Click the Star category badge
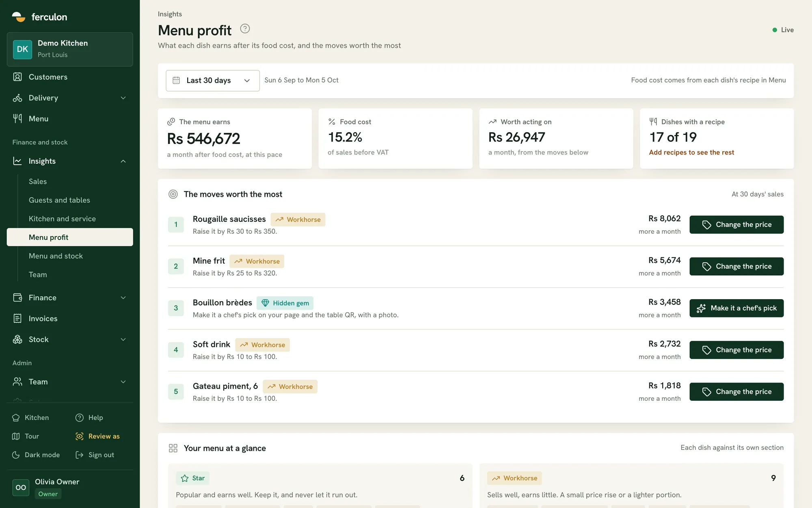Viewport: 812px width, 508px height. (192, 478)
